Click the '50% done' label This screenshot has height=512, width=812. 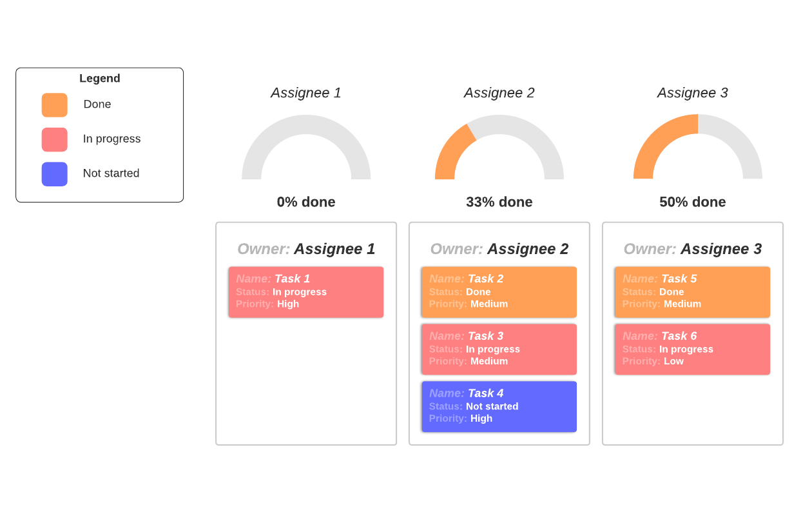coord(693,202)
